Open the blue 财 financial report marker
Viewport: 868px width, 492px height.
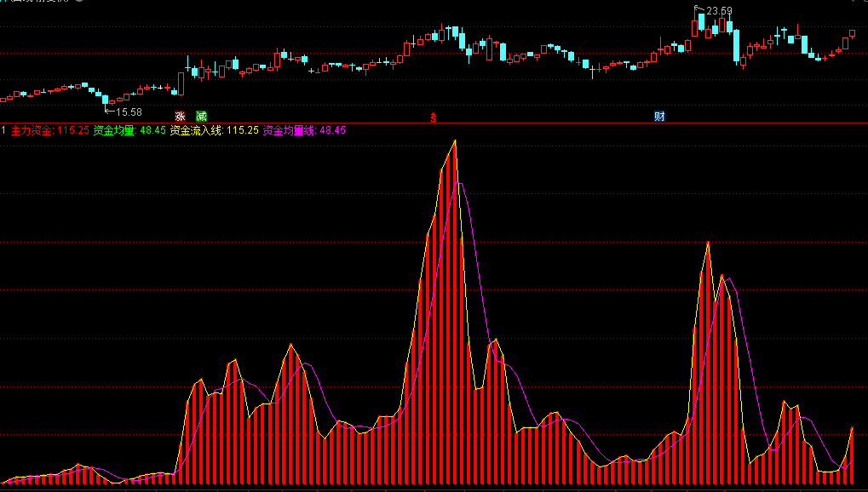pyautogui.click(x=659, y=116)
